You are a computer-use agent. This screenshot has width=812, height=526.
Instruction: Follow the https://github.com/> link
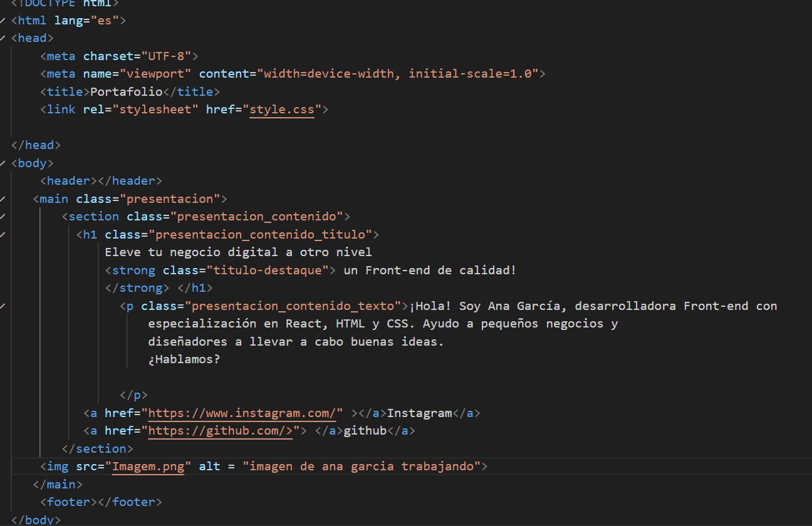coord(221,431)
